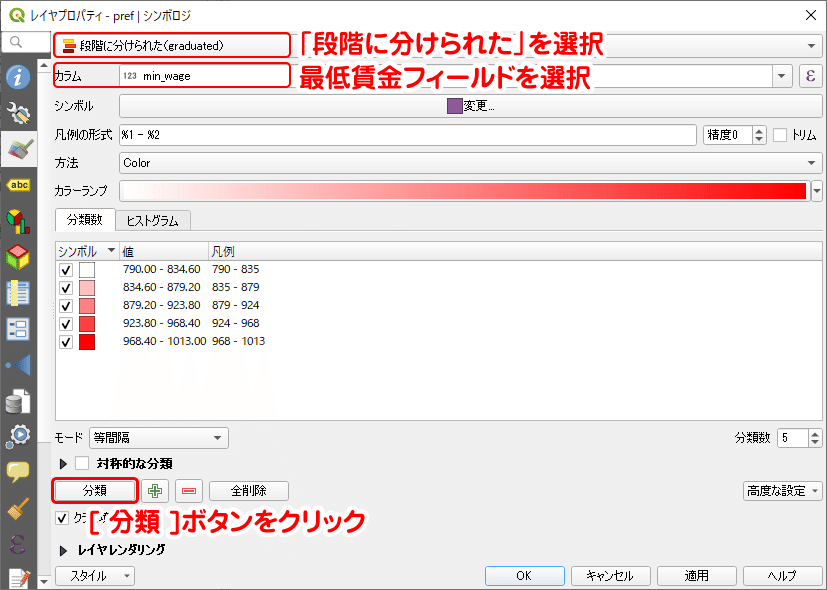The height and width of the screenshot is (590, 827).
Task: Sort by シンボル column header
Action: click(87, 251)
